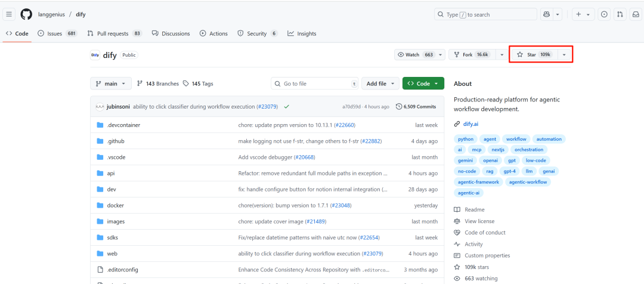Click the dify repository avatar logo

[95, 55]
